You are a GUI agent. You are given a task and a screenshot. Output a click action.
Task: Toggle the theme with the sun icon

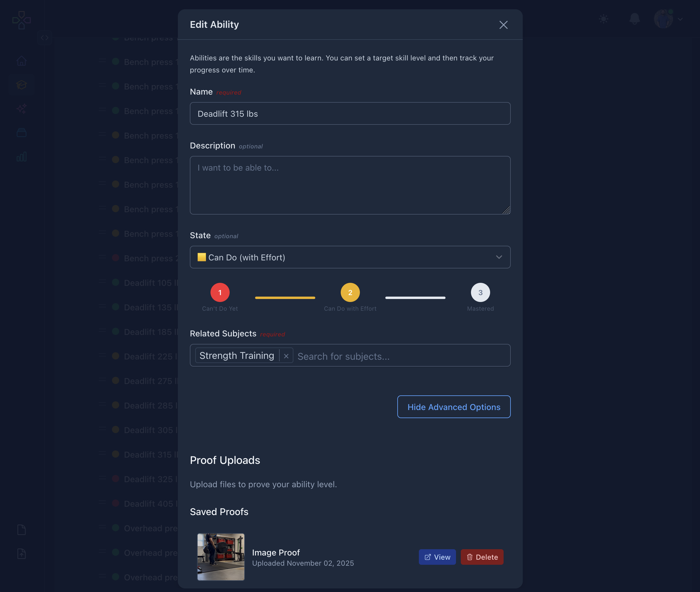(603, 19)
